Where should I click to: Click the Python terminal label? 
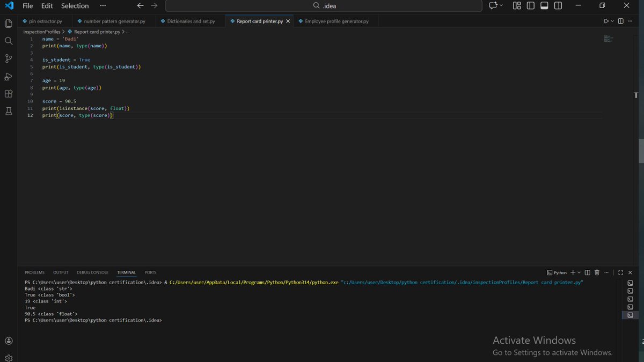557,272
